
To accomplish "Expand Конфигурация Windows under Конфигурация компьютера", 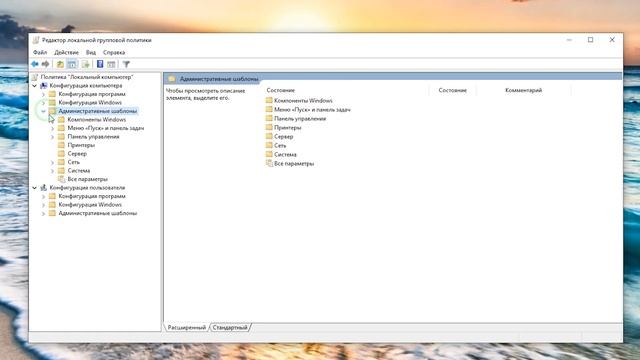I will 44,103.
